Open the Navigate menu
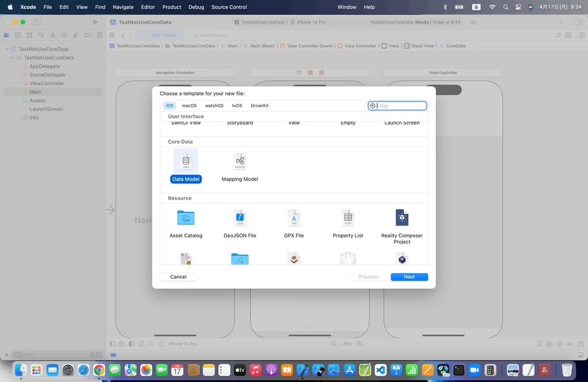This screenshot has width=588, height=382. click(x=123, y=7)
